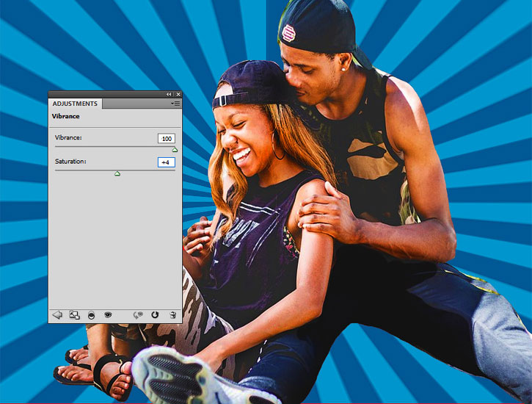Open the Adjustments panel flyout menu

(175, 104)
